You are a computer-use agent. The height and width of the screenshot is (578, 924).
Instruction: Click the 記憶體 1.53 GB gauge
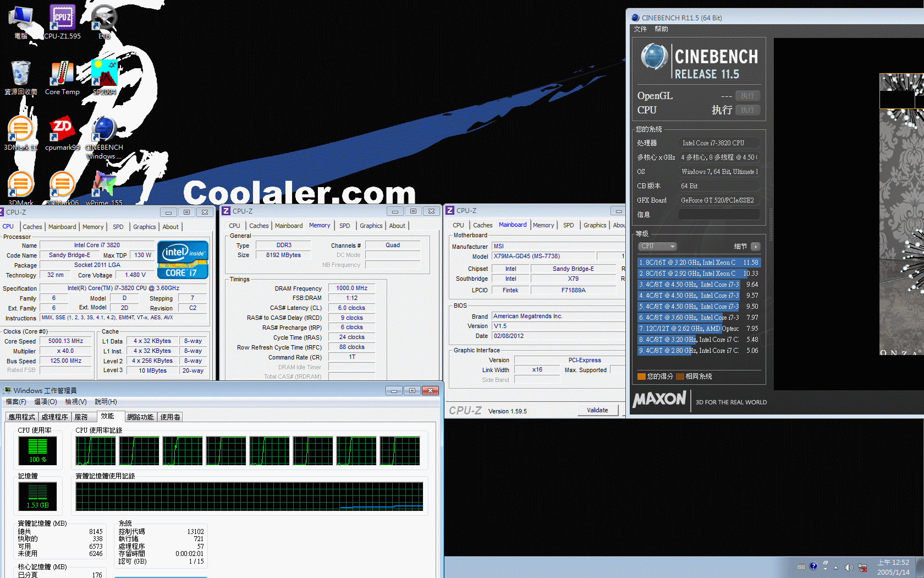tap(38, 497)
